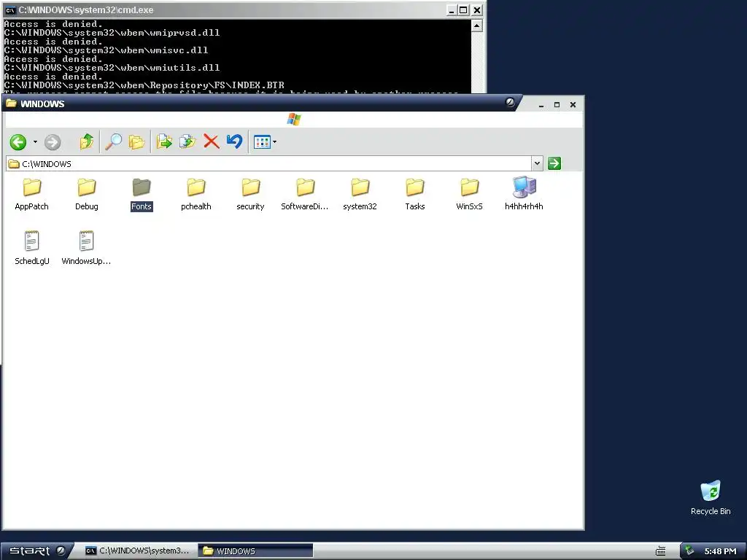
Task: Select the pchealth folder
Action: coord(196,194)
